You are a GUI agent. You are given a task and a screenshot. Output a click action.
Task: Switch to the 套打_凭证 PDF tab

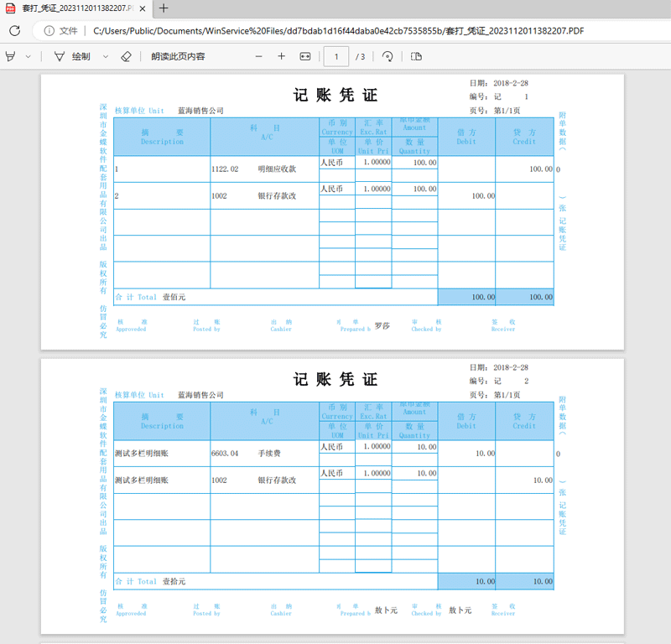point(71,8)
